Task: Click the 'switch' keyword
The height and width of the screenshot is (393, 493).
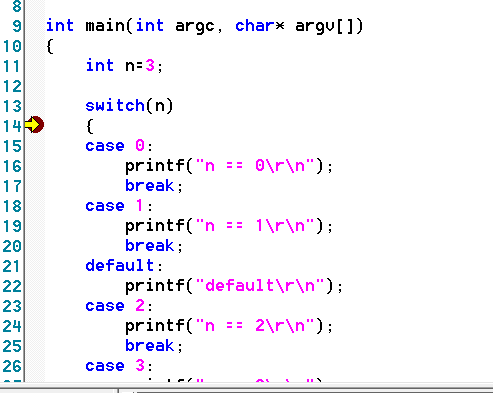Action: (x=115, y=106)
